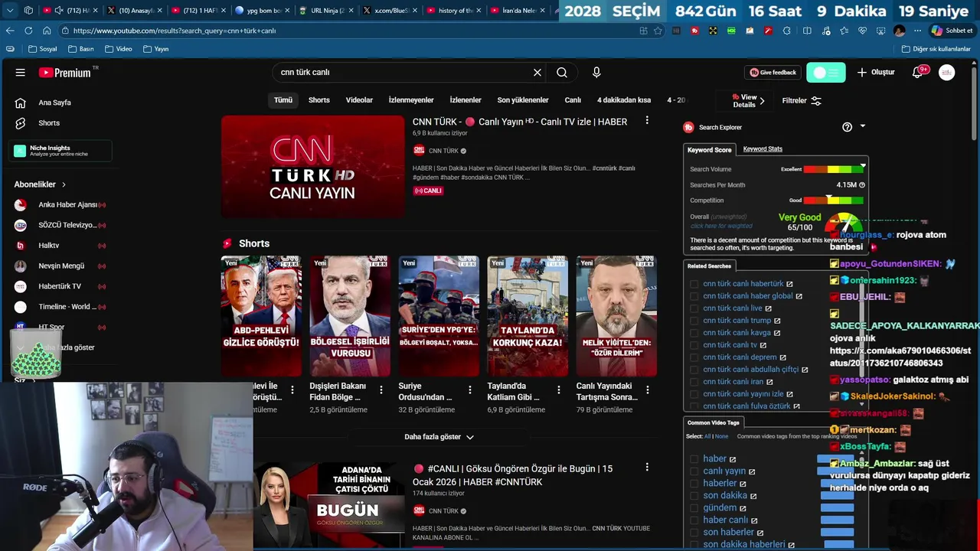Open the YouTube hamburger guide menu
Viewport: 980px width, 551px height.
pos(21,73)
